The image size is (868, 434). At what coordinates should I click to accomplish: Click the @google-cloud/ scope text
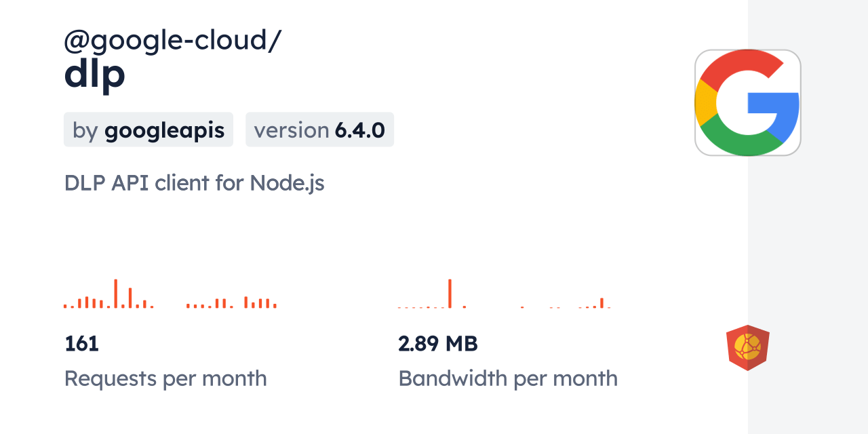[172, 41]
